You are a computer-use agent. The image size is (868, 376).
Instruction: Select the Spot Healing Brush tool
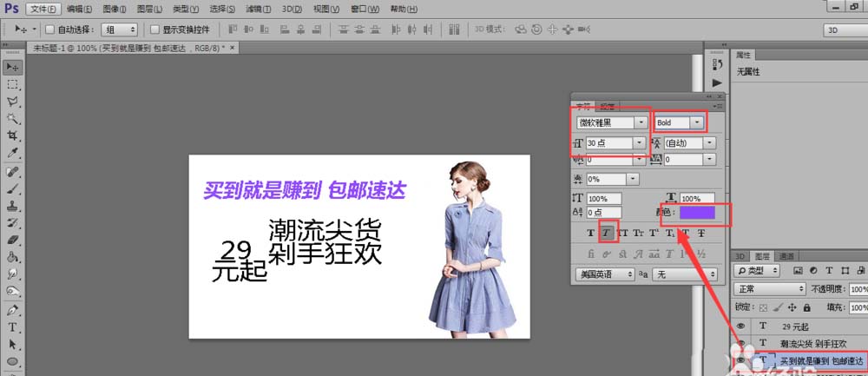tap(12, 172)
